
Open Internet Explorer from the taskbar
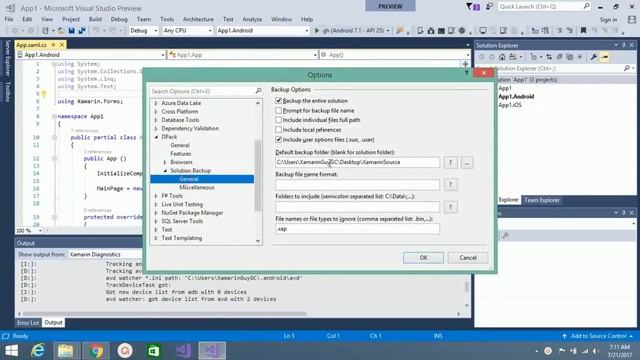click(38, 350)
